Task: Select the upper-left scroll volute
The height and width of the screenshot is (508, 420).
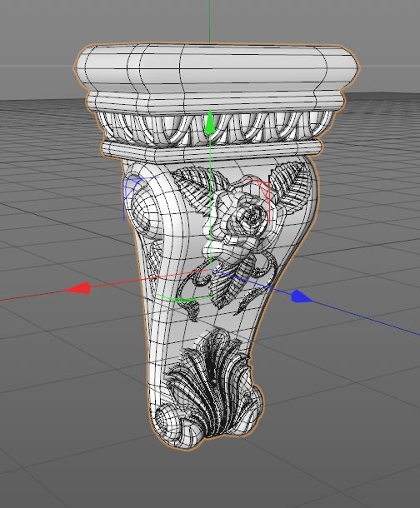Action: pos(146,206)
